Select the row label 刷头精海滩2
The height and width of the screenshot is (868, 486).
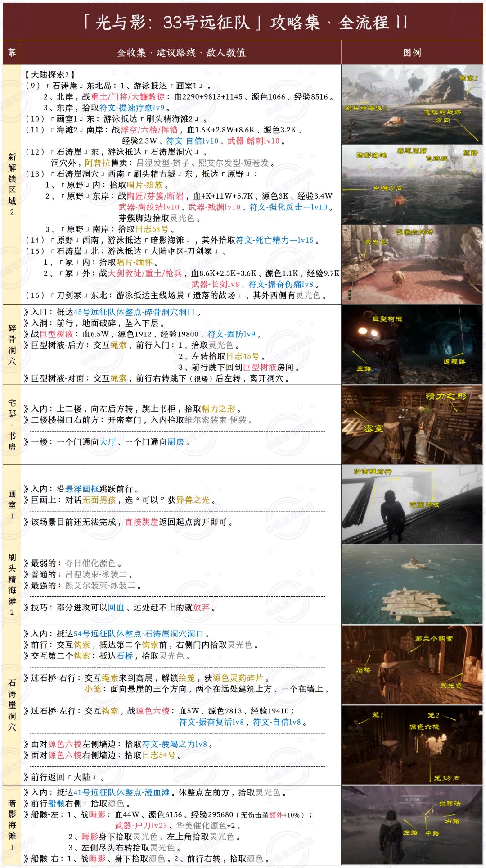(x=12, y=585)
